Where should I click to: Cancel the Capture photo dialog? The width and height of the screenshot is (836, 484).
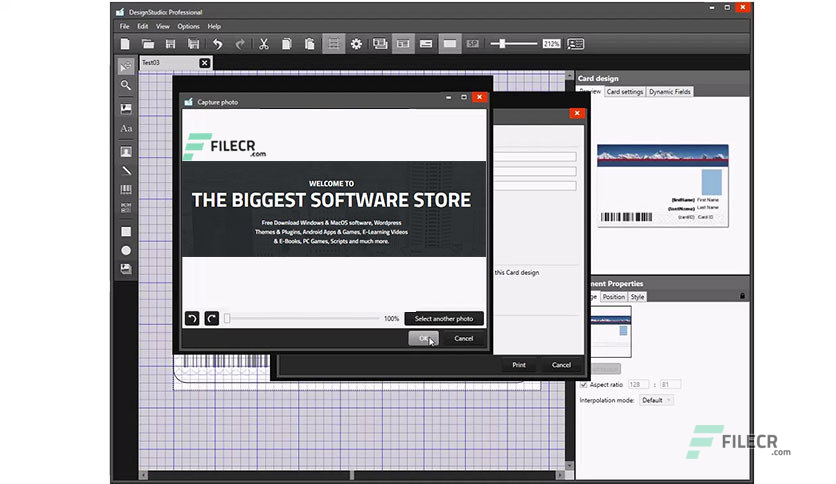463,338
